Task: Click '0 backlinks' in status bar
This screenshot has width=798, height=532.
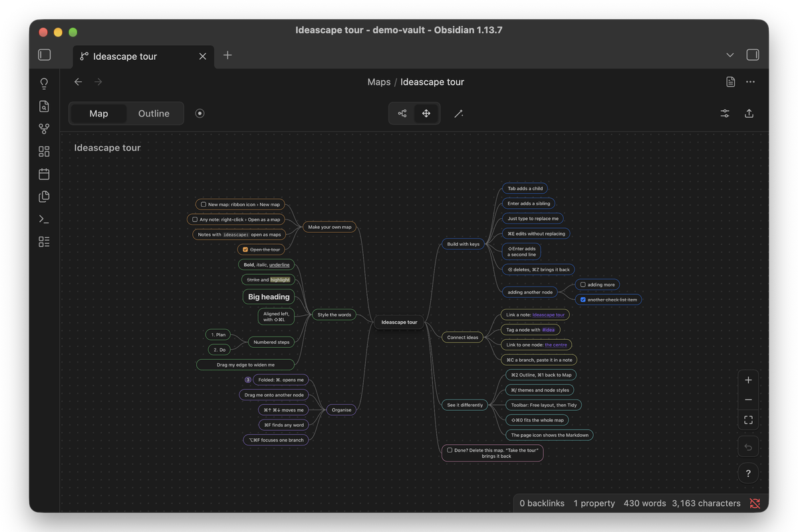Action: point(542,503)
